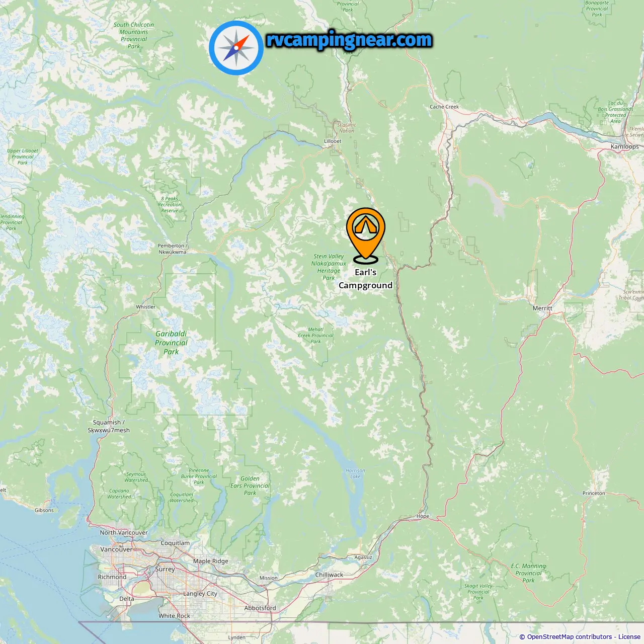Click the Cache Creek label
The height and width of the screenshot is (644, 644).
444,107
